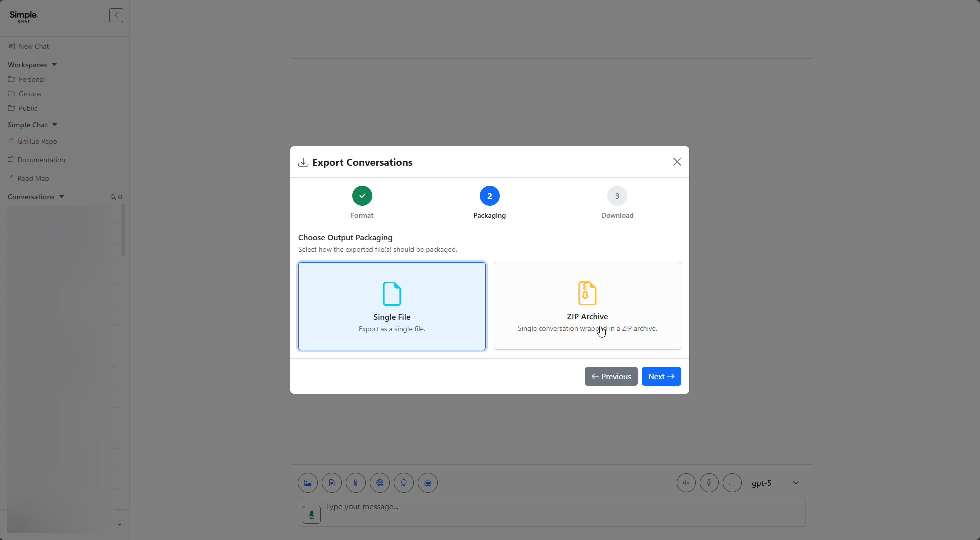Click the Previous button
The height and width of the screenshot is (540, 980).
611,376
